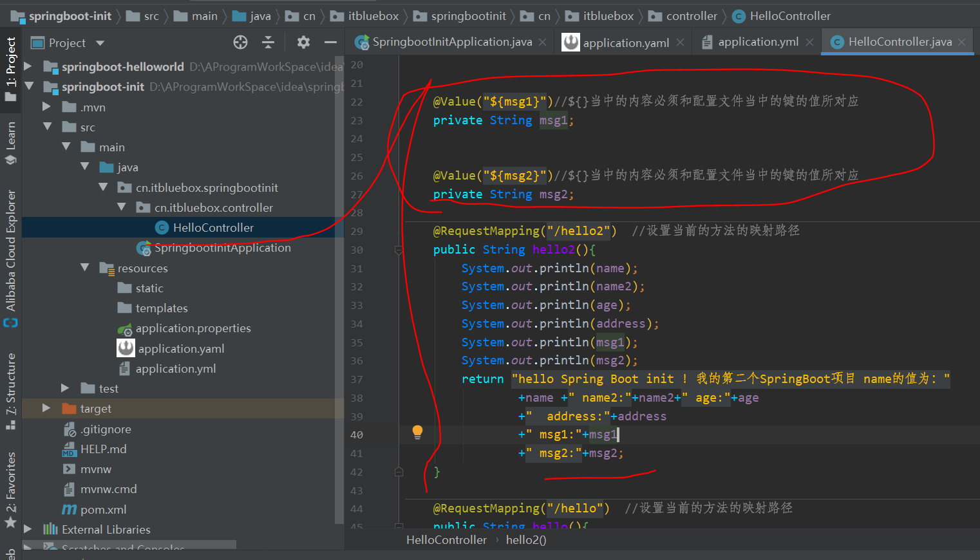This screenshot has width=980, height=560.
Task: Fold the hello2 method at line 30 gutter
Action: coord(399,250)
